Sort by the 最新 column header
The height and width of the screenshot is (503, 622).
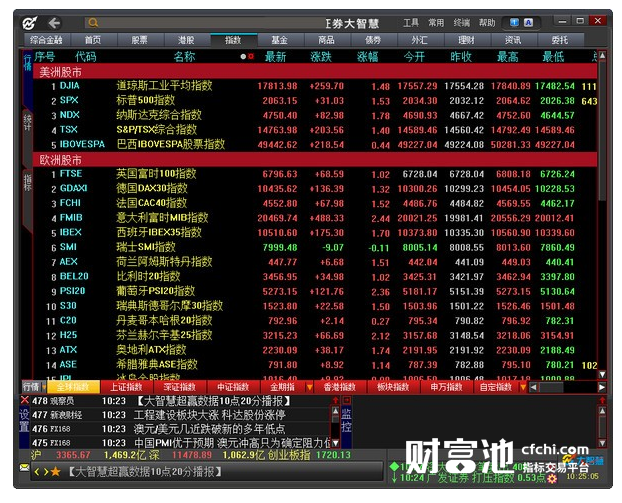(275, 57)
